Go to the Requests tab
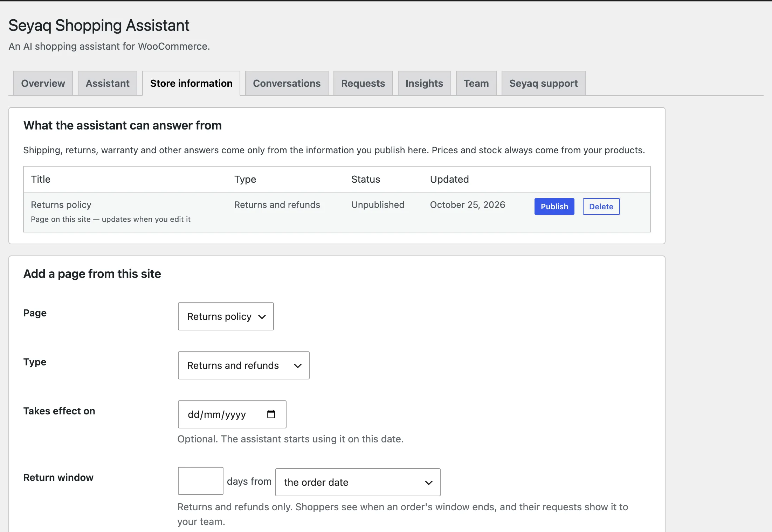 click(x=363, y=83)
